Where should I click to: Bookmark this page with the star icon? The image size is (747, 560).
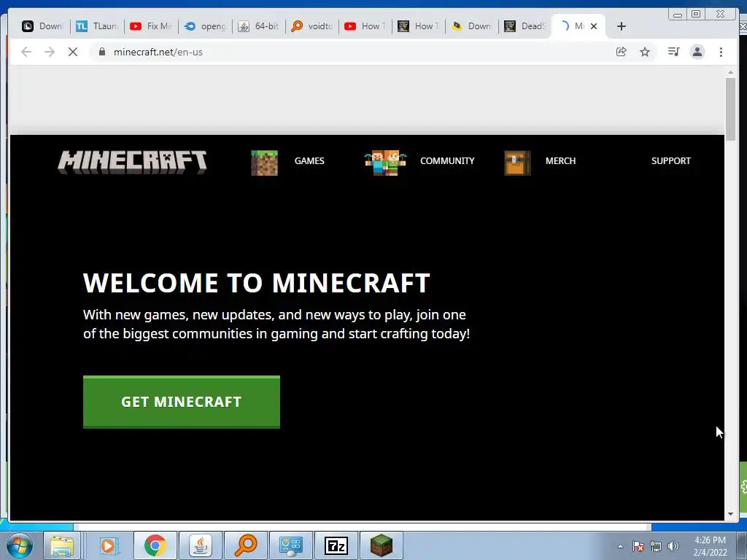click(x=645, y=52)
